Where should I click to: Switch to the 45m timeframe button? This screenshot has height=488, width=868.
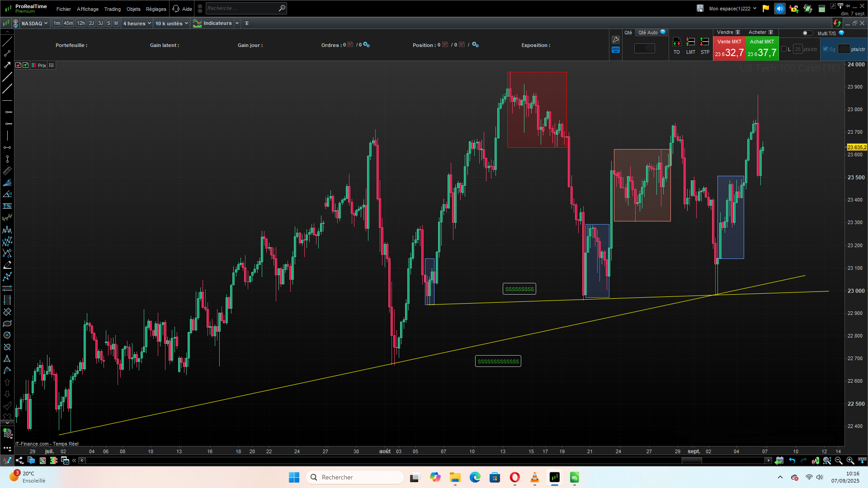(68, 23)
